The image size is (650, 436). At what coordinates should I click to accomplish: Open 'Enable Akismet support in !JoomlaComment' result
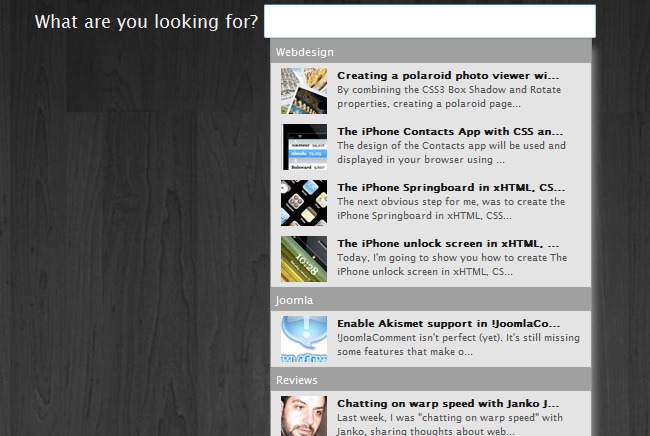tap(449, 323)
